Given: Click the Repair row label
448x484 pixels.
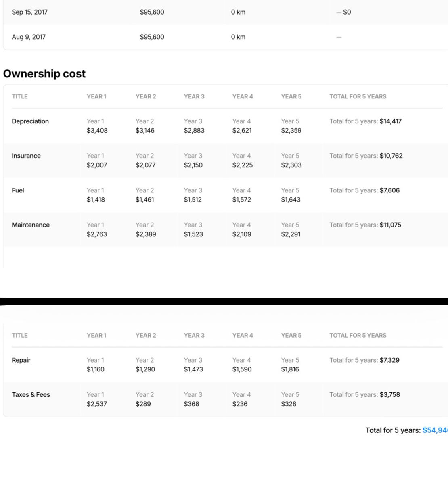Looking at the screenshot, I should tap(21, 360).
